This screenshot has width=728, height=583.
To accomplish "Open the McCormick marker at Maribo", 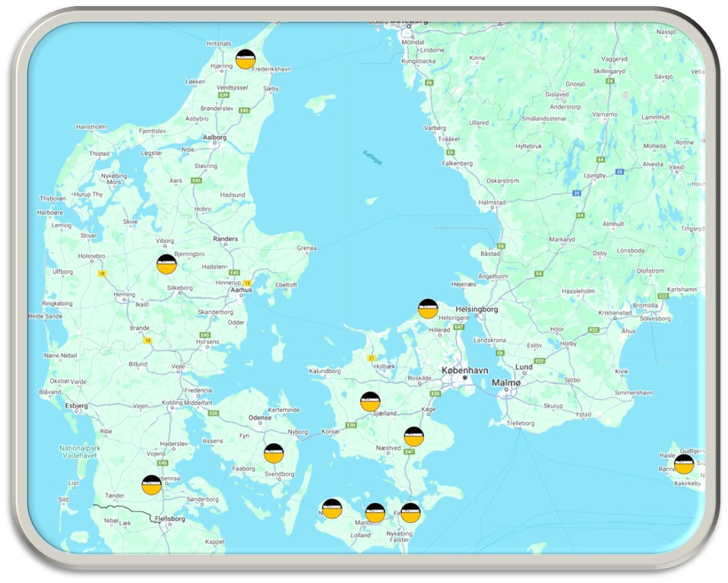I will pyautogui.click(x=375, y=513).
